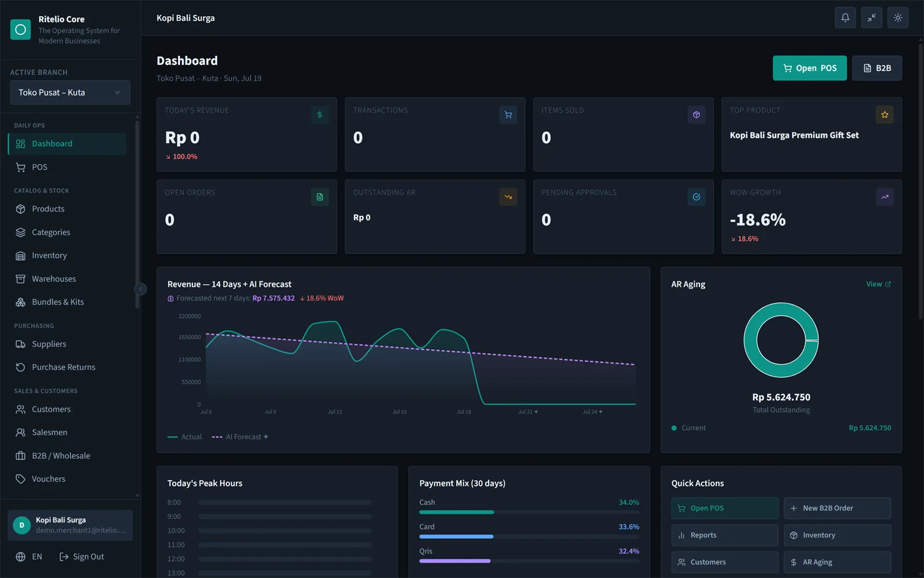924x578 pixels.
Task: Switch language using the EN globe selector
Action: (29, 557)
